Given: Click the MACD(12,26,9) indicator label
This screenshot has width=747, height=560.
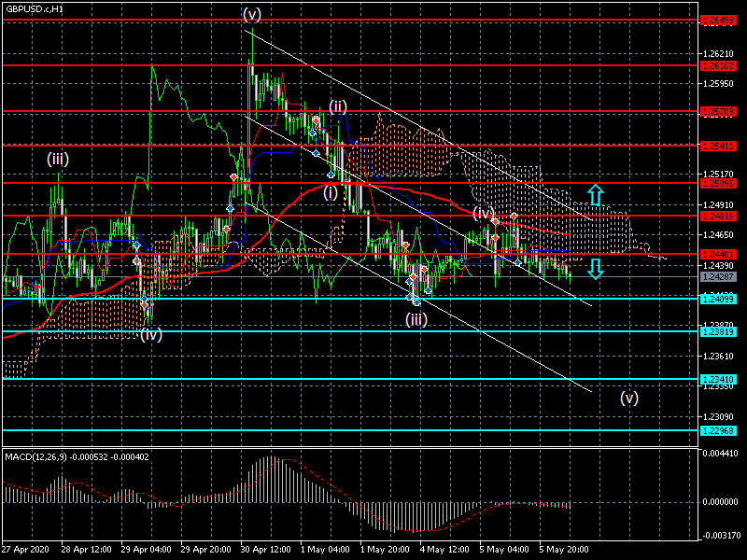Looking at the screenshot, I should pyautogui.click(x=37, y=457).
